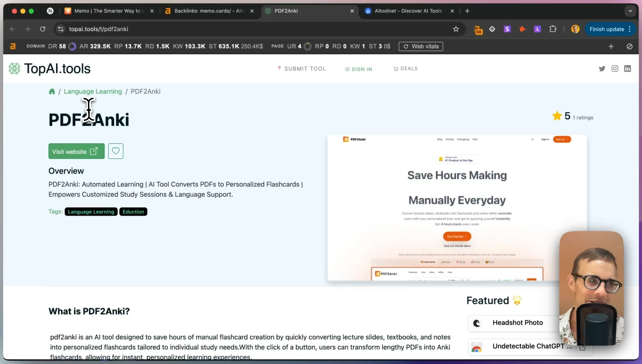642x364 pixels.
Task: Open the PDF2Anki website preview thumbnail
Action: [x=457, y=208]
